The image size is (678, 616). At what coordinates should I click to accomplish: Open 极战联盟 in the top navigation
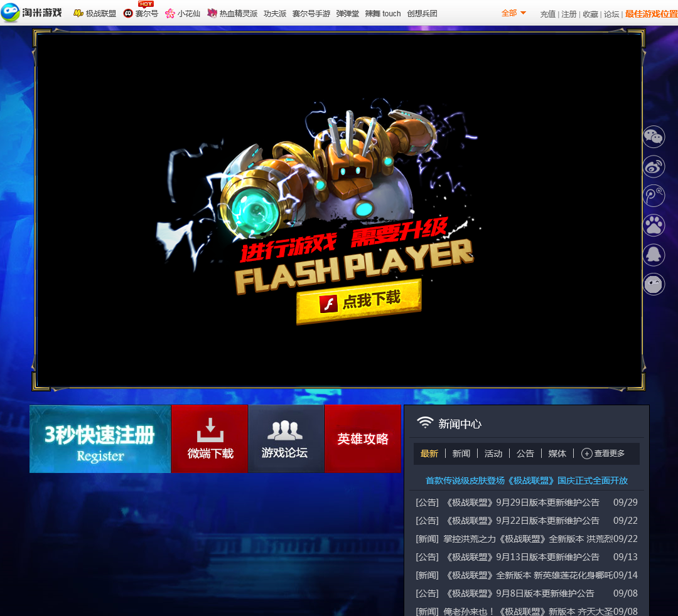click(100, 14)
